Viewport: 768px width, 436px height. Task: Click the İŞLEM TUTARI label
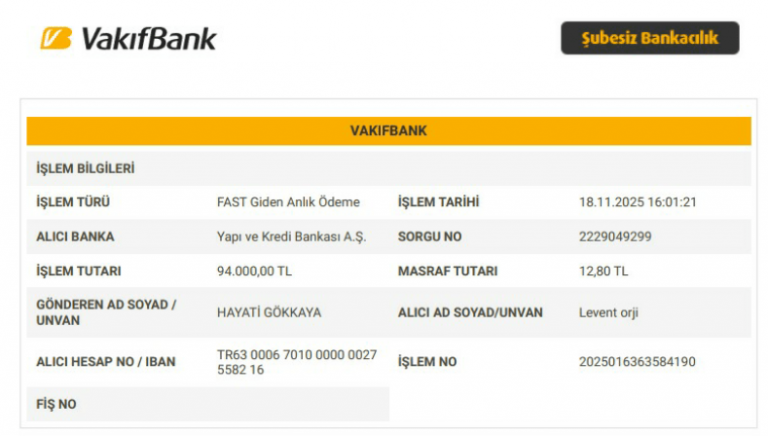(78, 271)
